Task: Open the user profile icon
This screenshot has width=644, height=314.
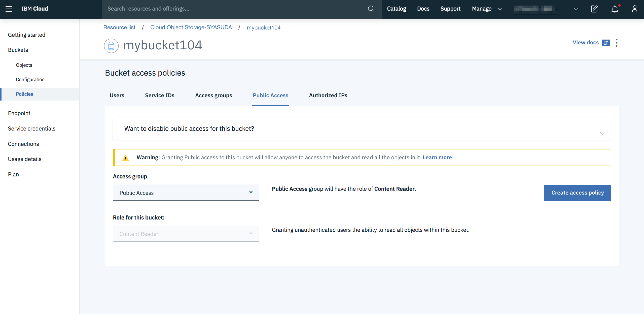Action: 634,9
